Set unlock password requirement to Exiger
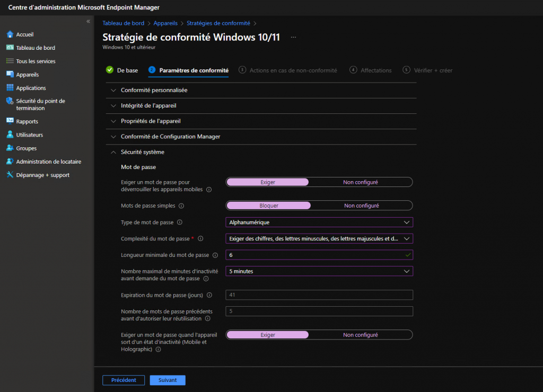Screen dimensions: 543x392 coord(268,182)
